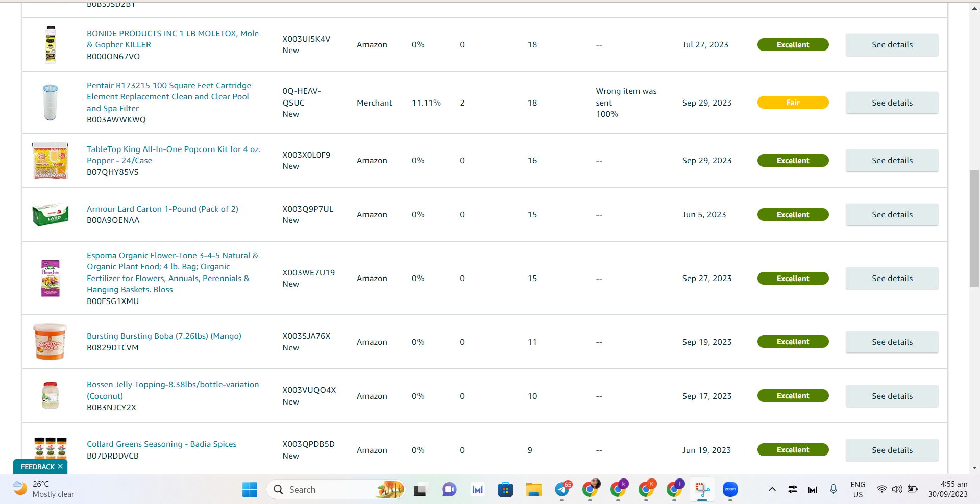See details for Armour Lard Carton
The width and height of the screenshot is (980, 504).
(x=892, y=215)
